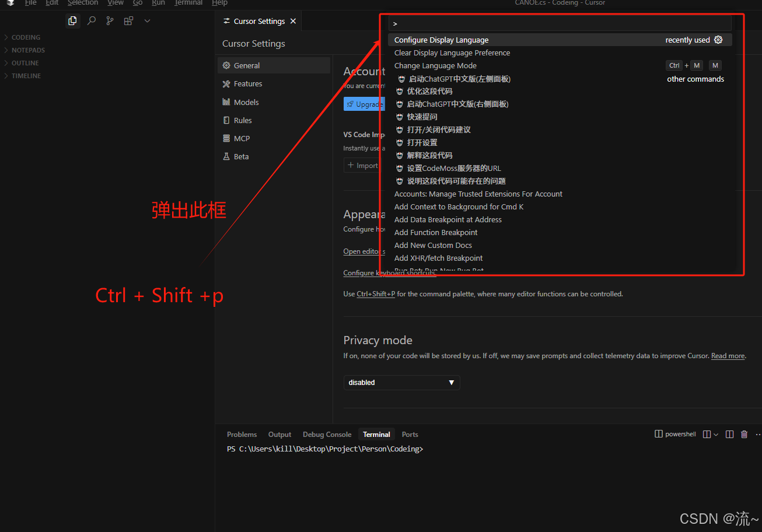Expand the CODEING folder section
Screen dimensions: 762x532
[x=26, y=37]
